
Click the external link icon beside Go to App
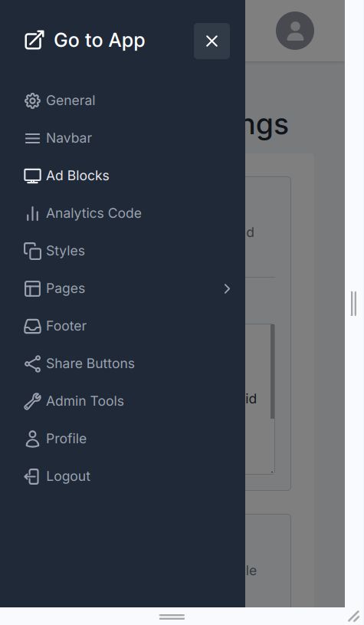(x=34, y=41)
